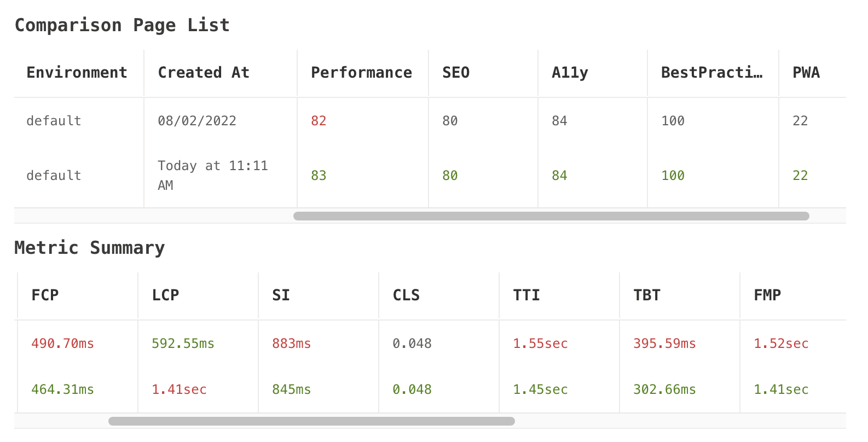The height and width of the screenshot is (442, 868).
Task: Select the Performance column header
Action: coord(361,73)
